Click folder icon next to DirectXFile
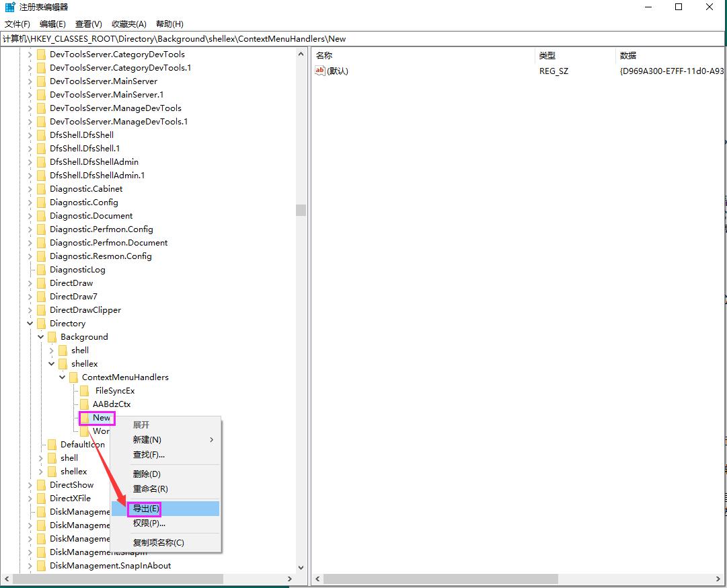Viewport: 727px width, 588px height. [42, 498]
